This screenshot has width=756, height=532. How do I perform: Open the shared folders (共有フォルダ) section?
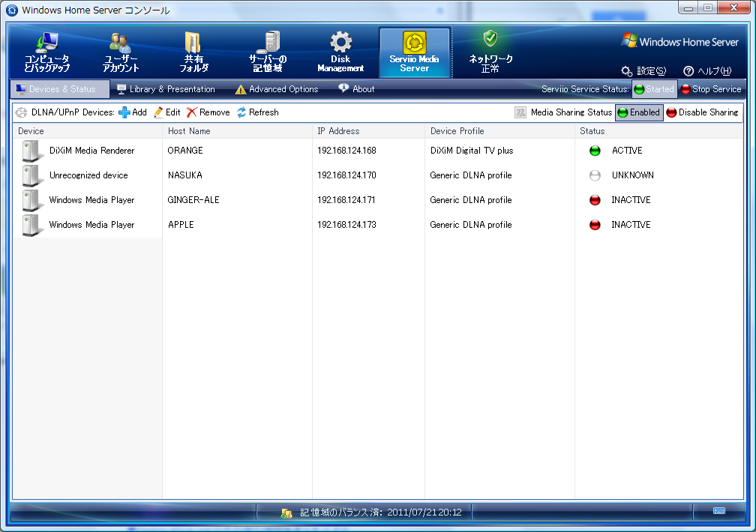coord(193,52)
